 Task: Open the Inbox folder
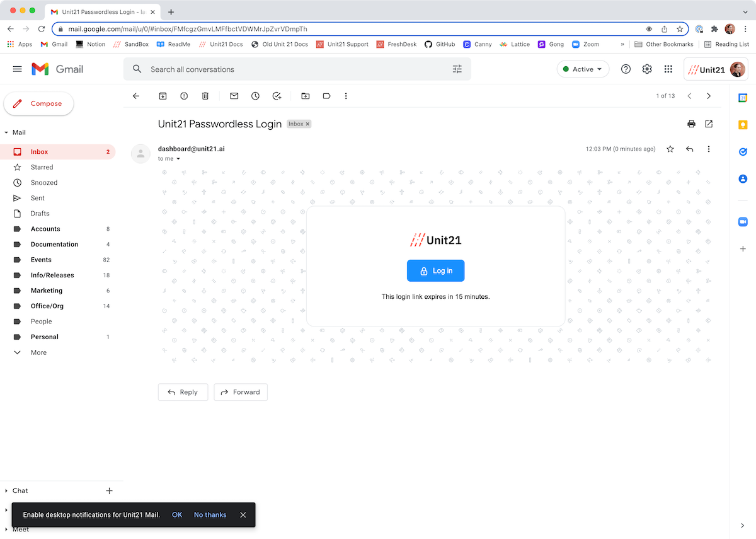(58, 151)
